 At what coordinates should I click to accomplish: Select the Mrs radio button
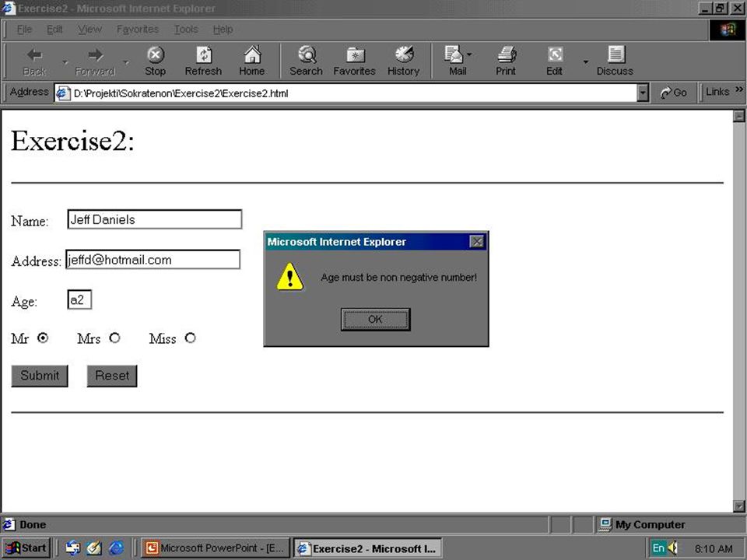pos(114,338)
